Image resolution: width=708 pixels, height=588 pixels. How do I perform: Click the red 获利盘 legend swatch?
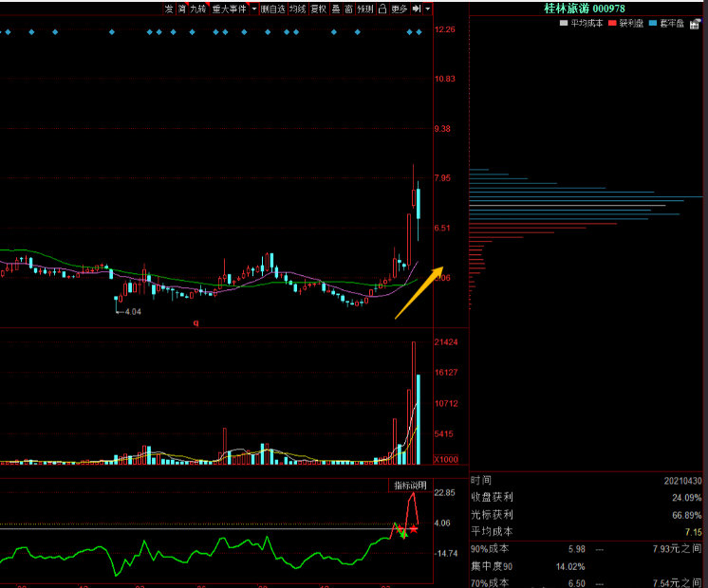click(612, 23)
